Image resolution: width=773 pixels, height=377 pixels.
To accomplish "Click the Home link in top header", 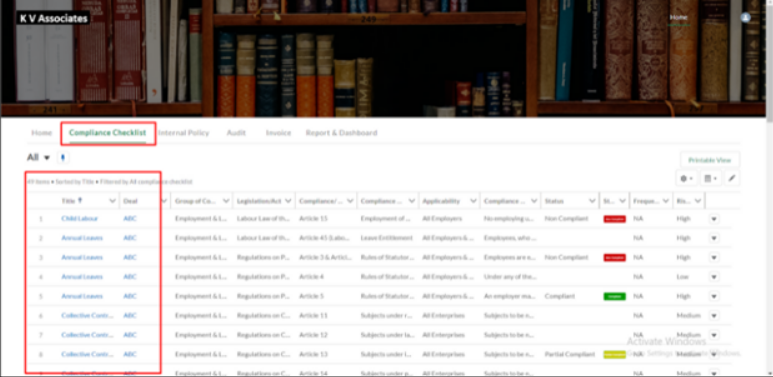I will pos(678,17).
